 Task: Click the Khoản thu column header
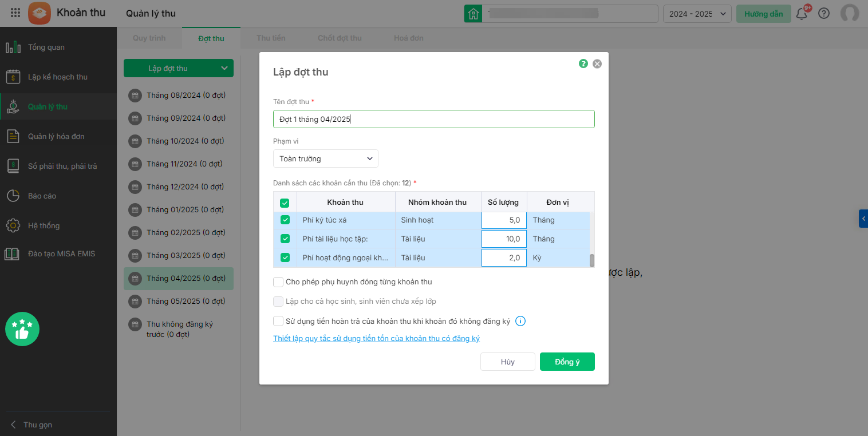click(x=345, y=202)
